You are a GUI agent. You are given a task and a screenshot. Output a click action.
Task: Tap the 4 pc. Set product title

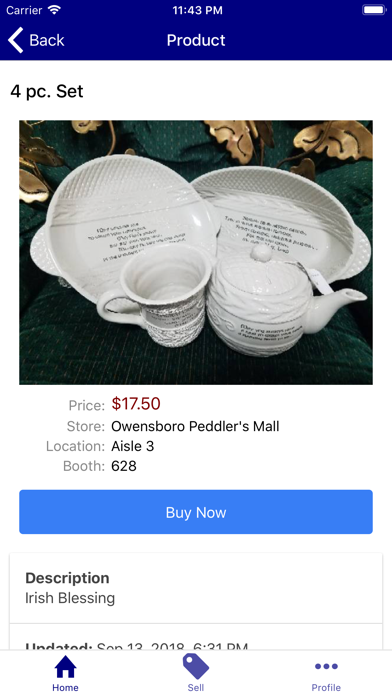(x=47, y=91)
